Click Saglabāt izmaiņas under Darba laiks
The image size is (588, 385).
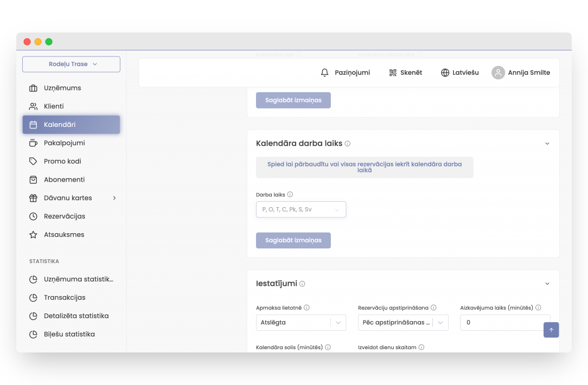click(x=293, y=240)
